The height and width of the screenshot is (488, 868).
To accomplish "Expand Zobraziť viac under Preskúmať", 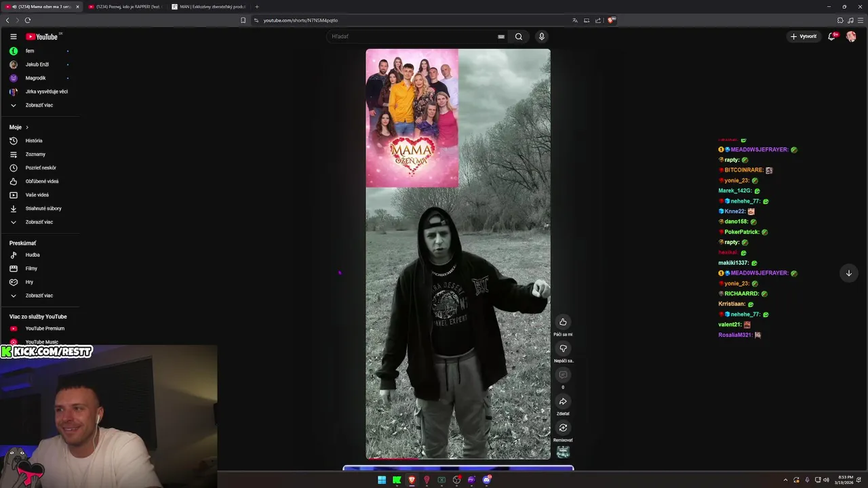I will [x=40, y=296].
